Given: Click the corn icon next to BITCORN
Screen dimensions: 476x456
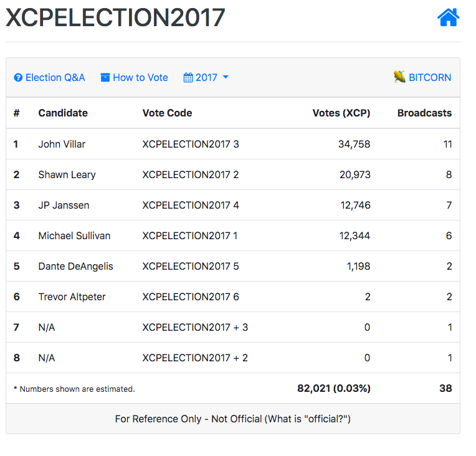Looking at the screenshot, I should [x=399, y=77].
